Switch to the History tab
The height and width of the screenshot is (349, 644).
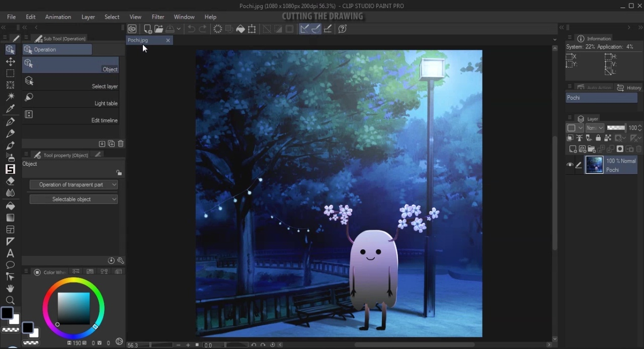tap(633, 88)
